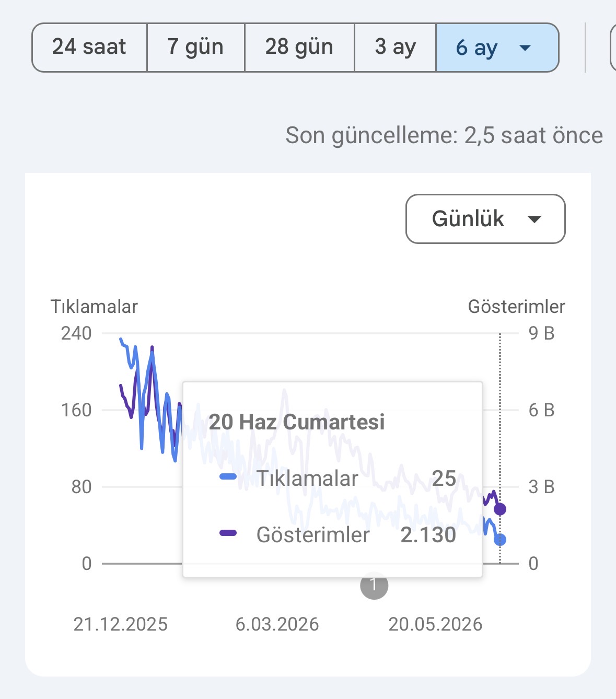Click the 6.03.2026 date axis label
This screenshot has height=699, width=616.
point(277,624)
